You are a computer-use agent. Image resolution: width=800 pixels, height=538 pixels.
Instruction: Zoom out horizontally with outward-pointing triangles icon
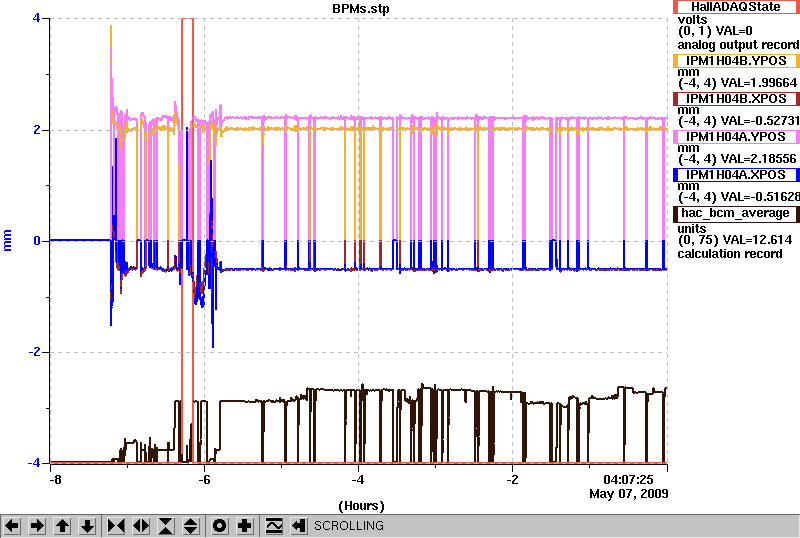[x=141, y=526]
